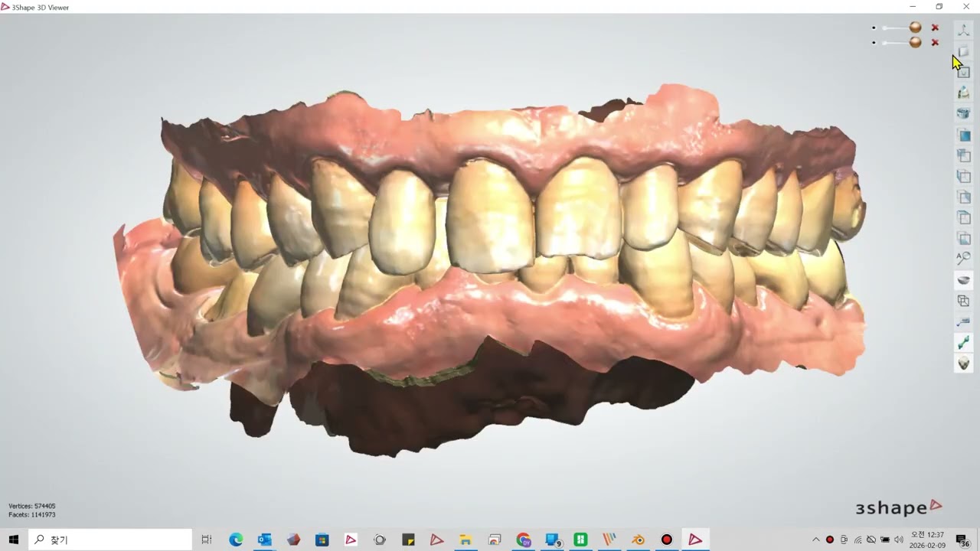Open Windows Start menu
Screen dimensions: 980x551
point(14,540)
